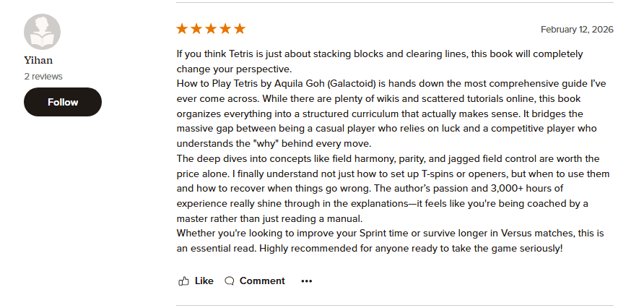This screenshot has width=644, height=308.
Task: Click the Like text label
Action: (x=204, y=281)
